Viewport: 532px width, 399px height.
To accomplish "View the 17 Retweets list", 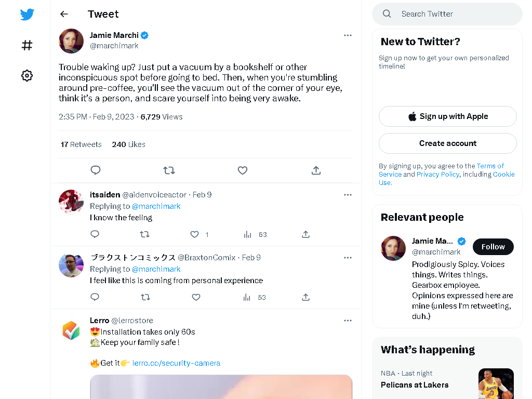I will (81, 144).
